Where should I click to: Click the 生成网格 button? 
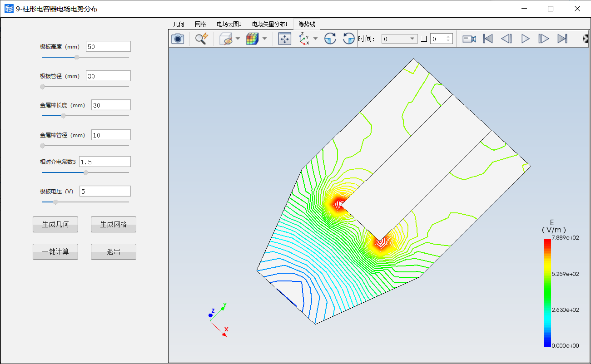click(114, 224)
